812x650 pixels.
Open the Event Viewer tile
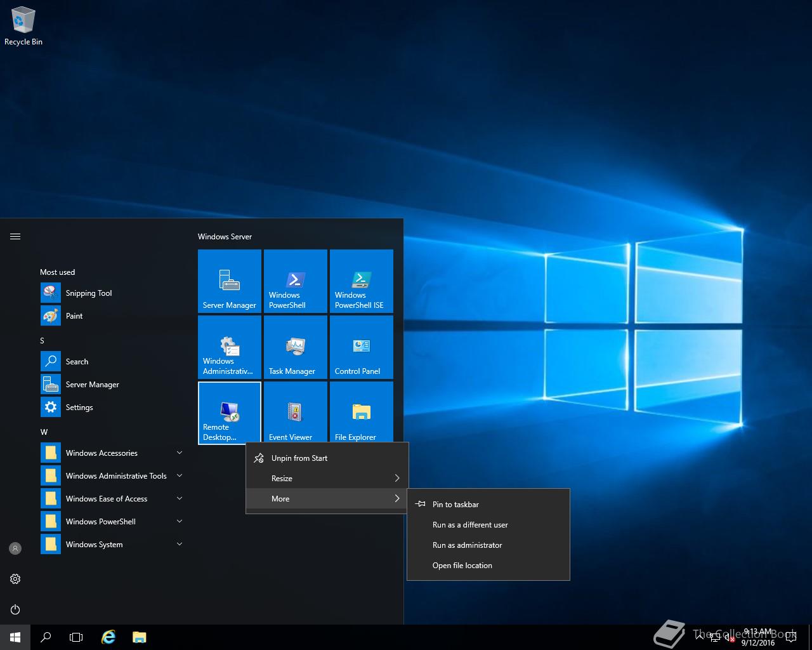point(296,411)
